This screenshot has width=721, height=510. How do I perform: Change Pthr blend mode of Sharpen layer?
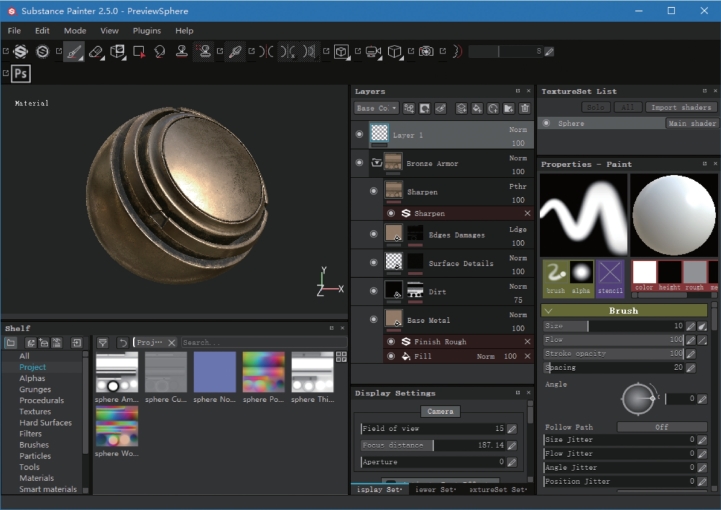click(518, 187)
